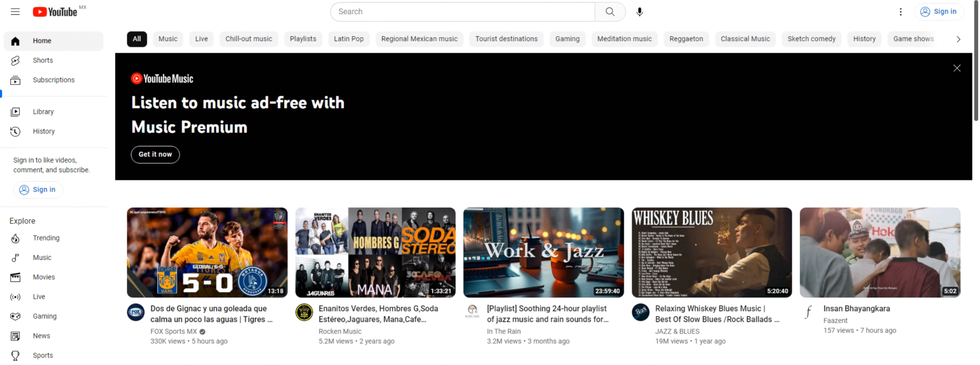Click the YouTube Music banner logo
This screenshot has height=365, width=980.
[162, 79]
